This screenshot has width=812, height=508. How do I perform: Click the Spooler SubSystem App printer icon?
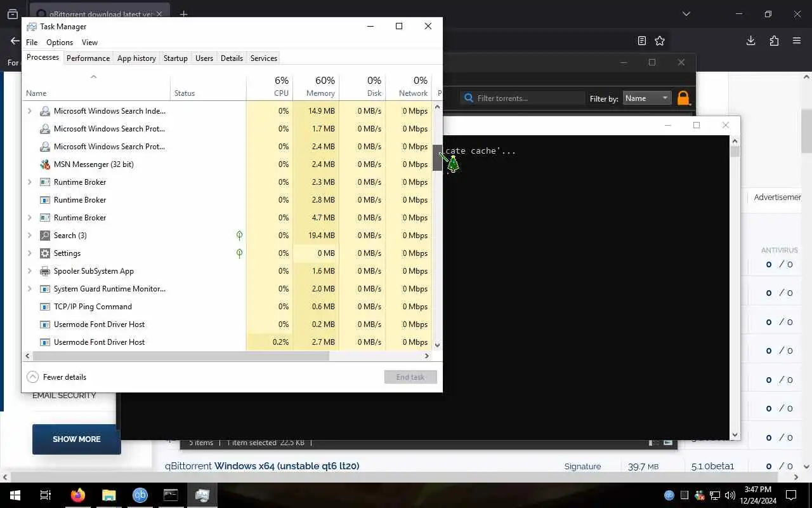[x=45, y=271]
